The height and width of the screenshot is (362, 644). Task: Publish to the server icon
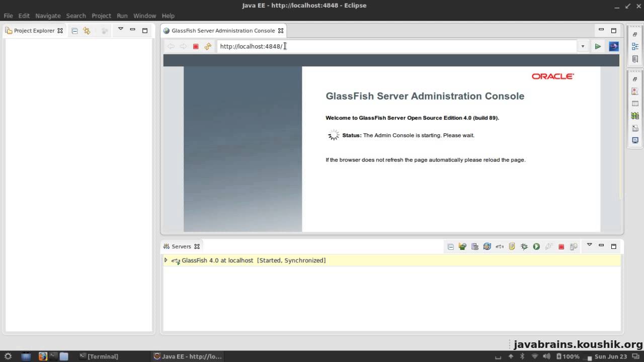573,246
